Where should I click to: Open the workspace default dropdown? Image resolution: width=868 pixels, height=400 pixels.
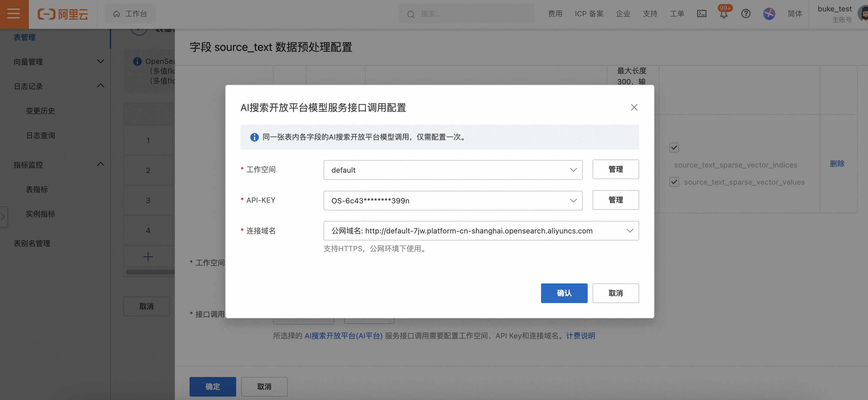(x=452, y=170)
